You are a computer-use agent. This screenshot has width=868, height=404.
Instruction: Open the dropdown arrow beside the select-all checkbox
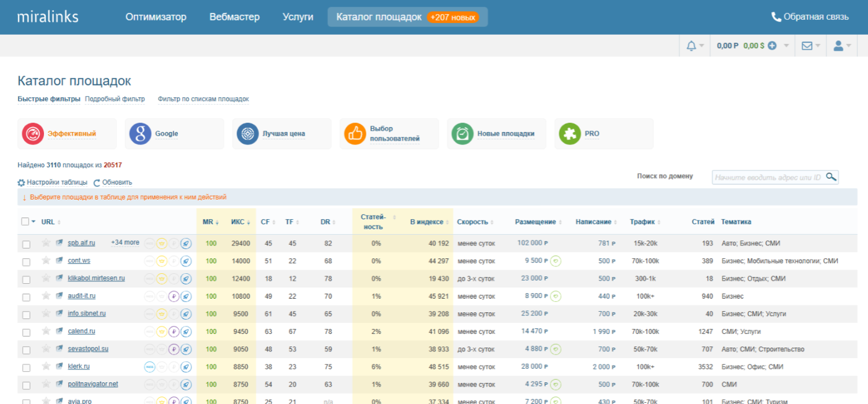point(33,222)
